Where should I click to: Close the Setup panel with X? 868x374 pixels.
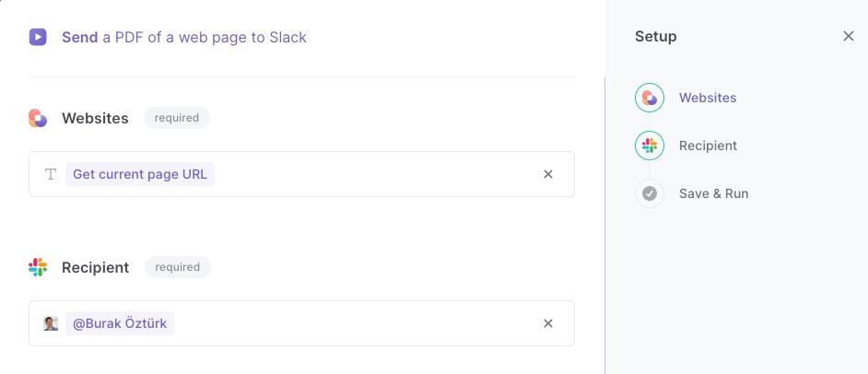pos(848,37)
